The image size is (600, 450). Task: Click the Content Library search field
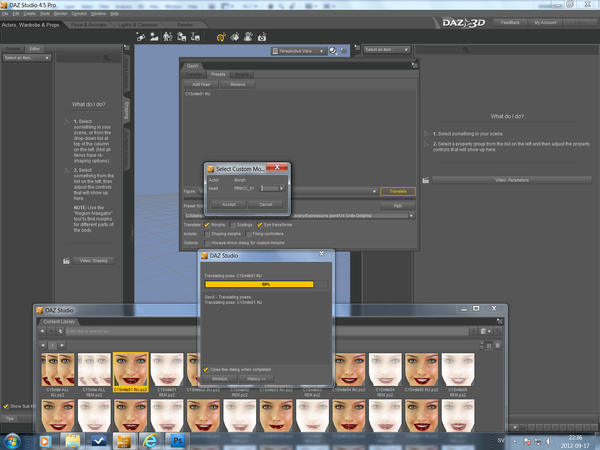pos(267,331)
